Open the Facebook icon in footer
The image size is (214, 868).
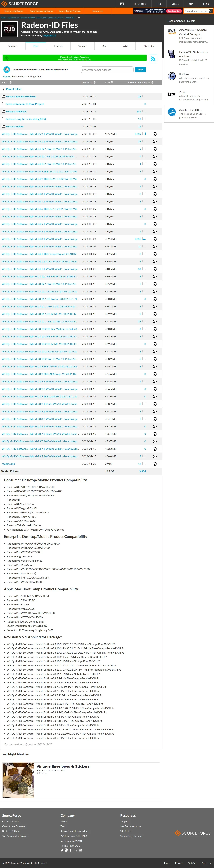[x=71, y=850]
